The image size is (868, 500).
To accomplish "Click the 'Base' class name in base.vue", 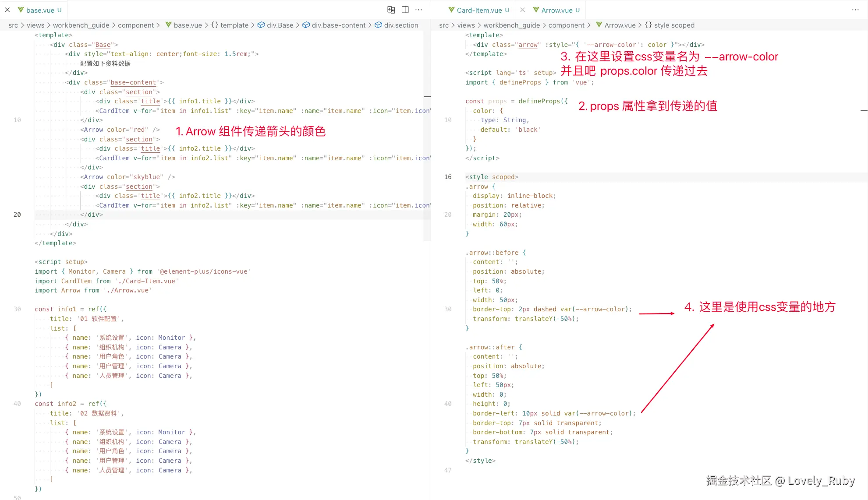I will tap(103, 45).
